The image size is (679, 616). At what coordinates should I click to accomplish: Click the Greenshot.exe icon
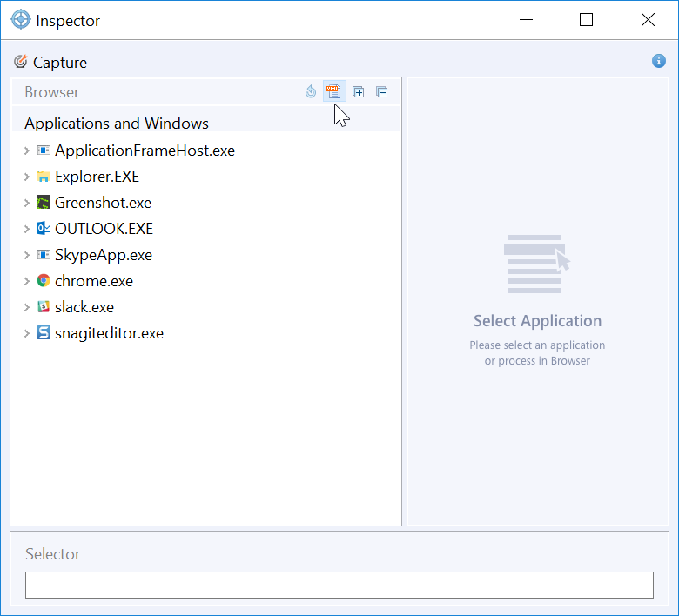44,202
